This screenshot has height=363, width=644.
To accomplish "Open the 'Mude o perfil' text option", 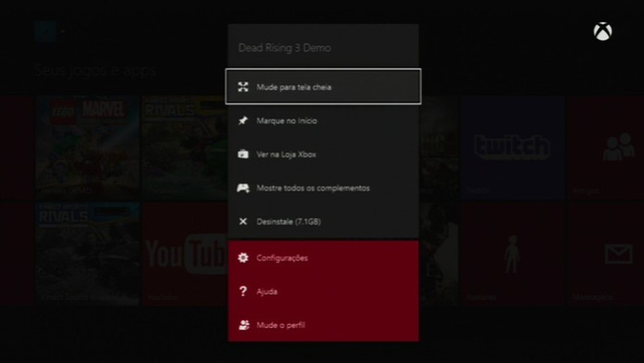I will (x=281, y=325).
